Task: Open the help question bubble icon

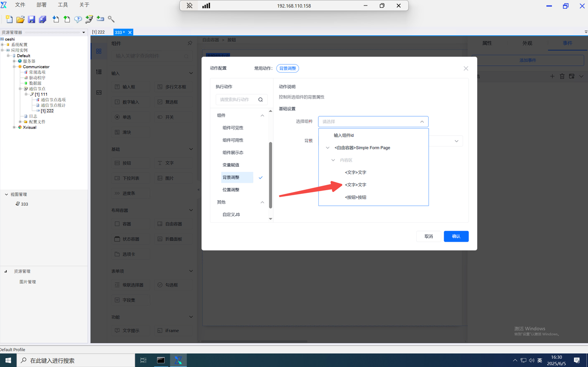Action: click(78, 19)
